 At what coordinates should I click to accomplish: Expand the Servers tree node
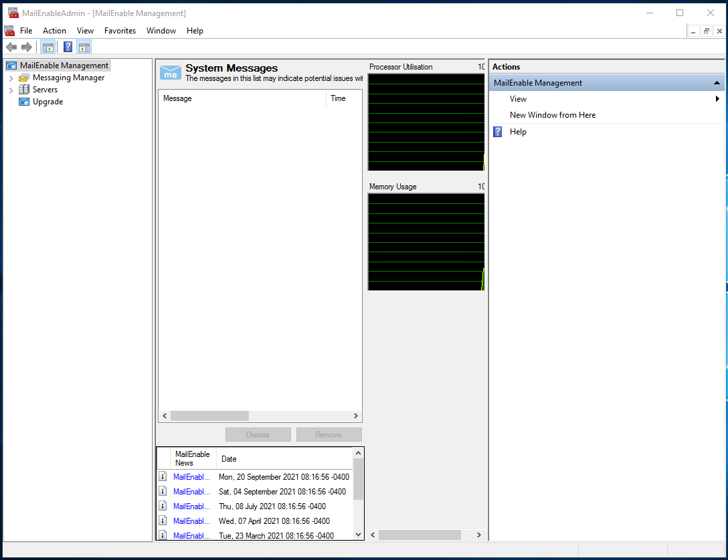click(11, 90)
